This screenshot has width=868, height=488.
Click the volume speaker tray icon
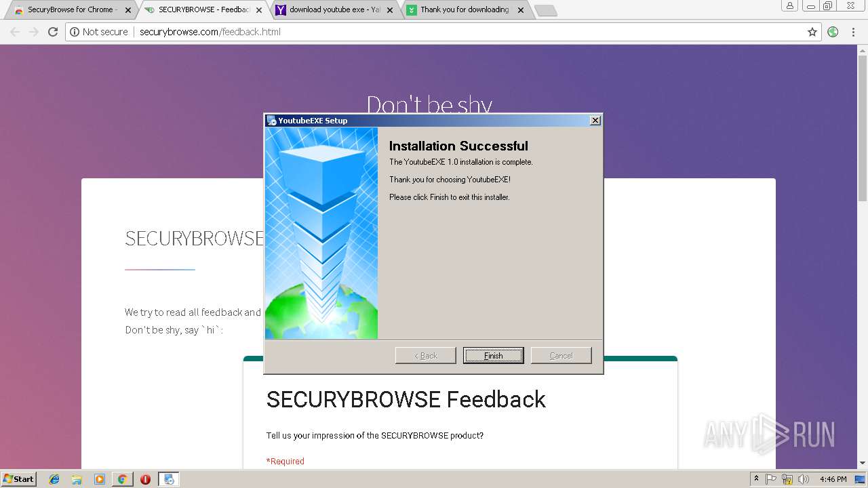click(x=804, y=479)
